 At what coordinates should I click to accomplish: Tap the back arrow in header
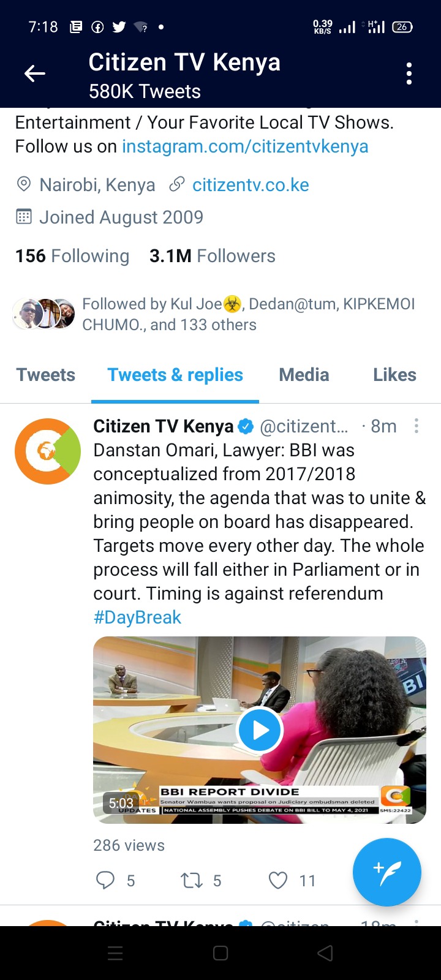[35, 74]
